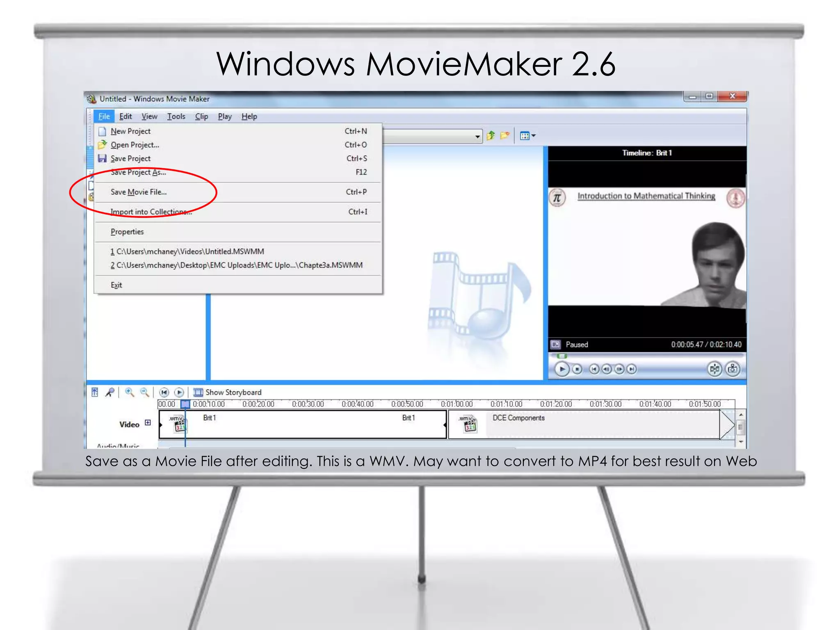Image resolution: width=840 pixels, height=630 pixels.
Task: Click timeline scrollbar down arrow
Action: (x=741, y=442)
